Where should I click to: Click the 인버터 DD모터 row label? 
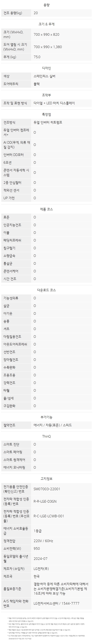[x=14, y=155]
